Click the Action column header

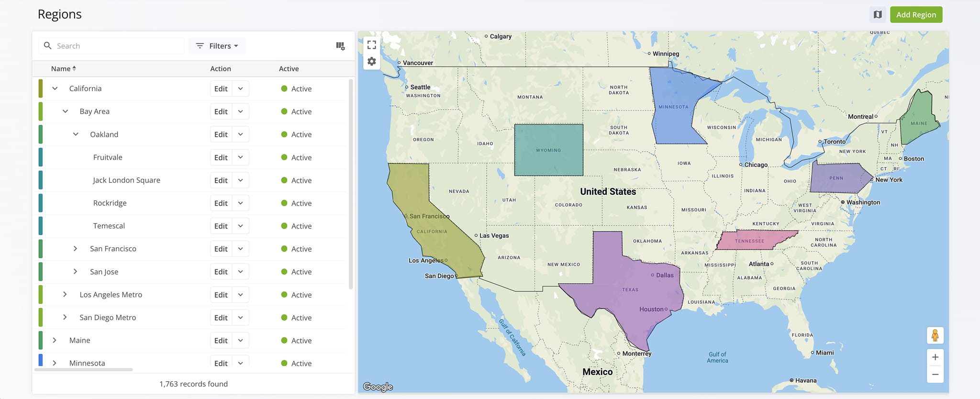click(x=221, y=68)
